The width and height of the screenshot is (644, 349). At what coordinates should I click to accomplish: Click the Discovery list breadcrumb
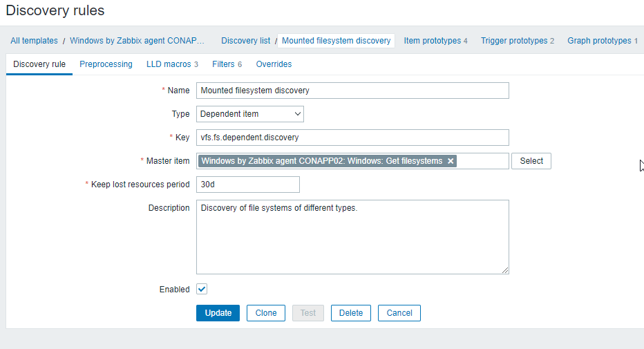[x=245, y=41]
